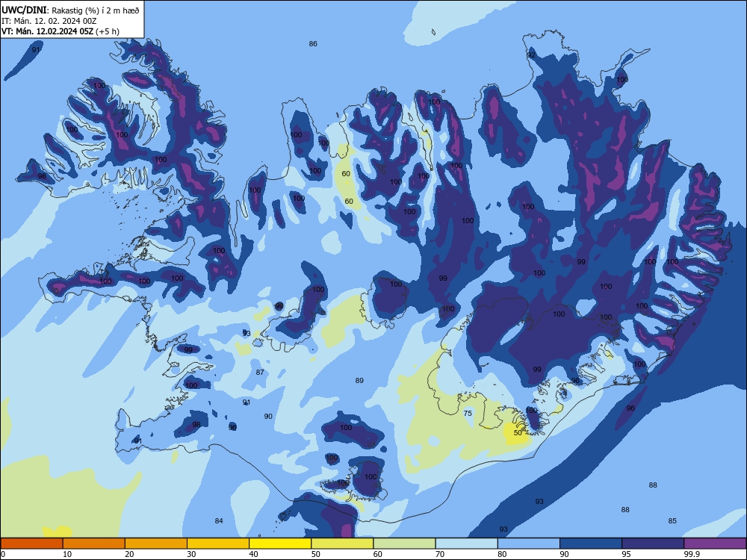Screen dimensions: 747x560
Task: Click the '0' legend tick label
Action: (x=3, y=554)
